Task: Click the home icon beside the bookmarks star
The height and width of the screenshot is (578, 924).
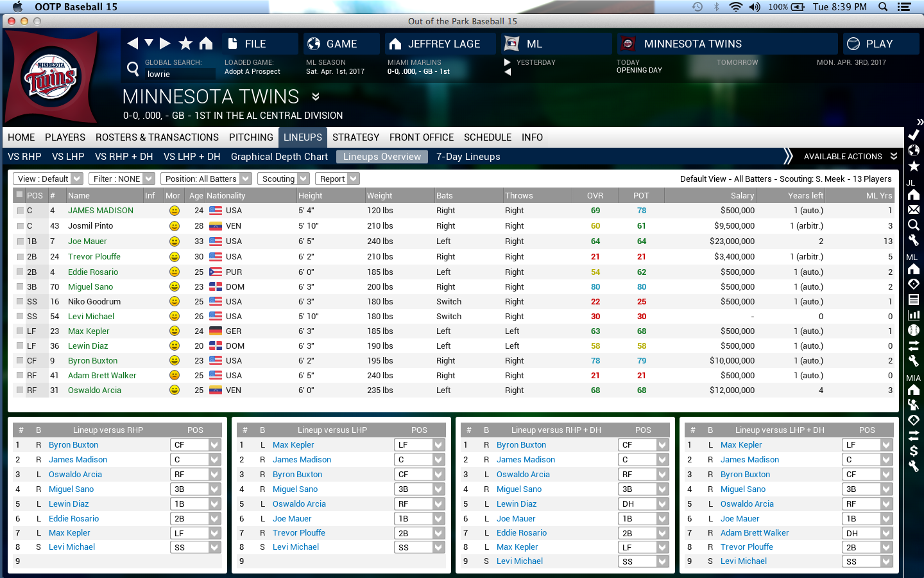Action: (x=206, y=43)
